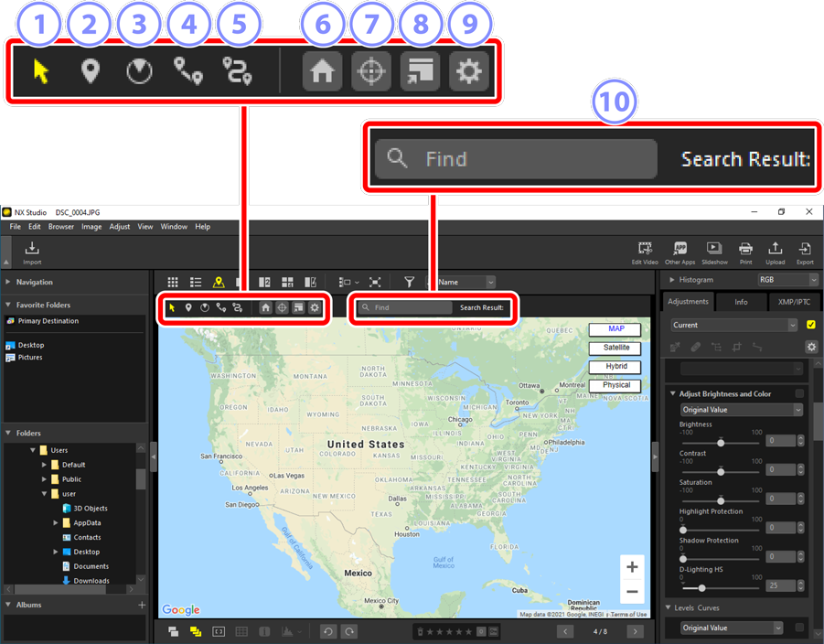Open the Browser menu
Screen dimensions: 824x644
tap(61, 227)
